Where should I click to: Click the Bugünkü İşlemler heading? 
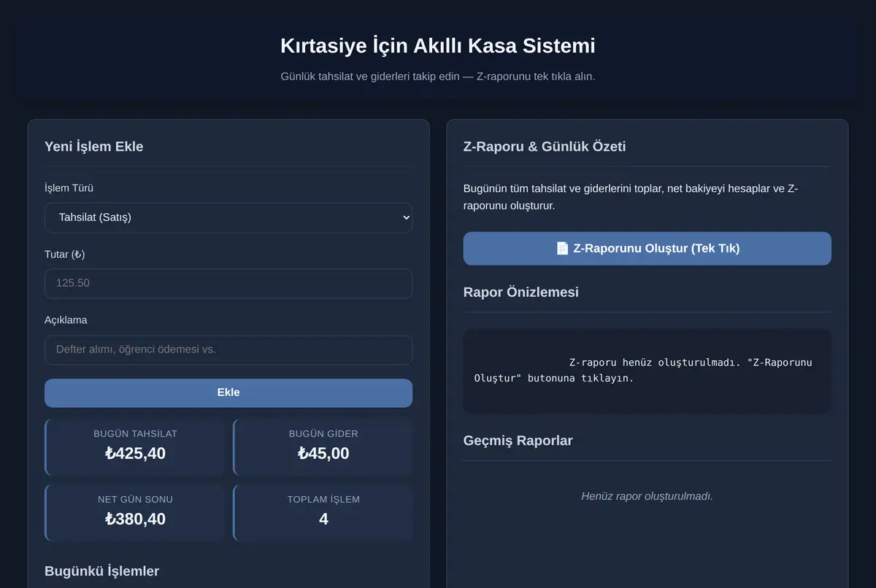pyautogui.click(x=102, y=571)
